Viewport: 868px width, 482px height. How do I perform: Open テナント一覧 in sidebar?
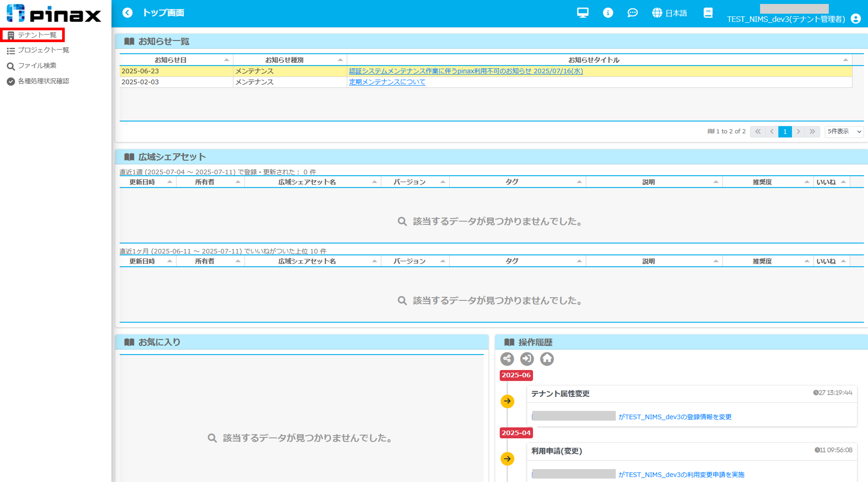(x=37, y=35)
